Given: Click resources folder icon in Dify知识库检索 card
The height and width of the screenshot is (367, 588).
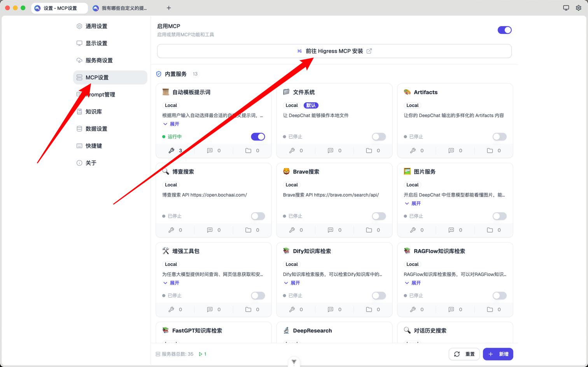Looking at the screenshot, I should pos(369,309).
